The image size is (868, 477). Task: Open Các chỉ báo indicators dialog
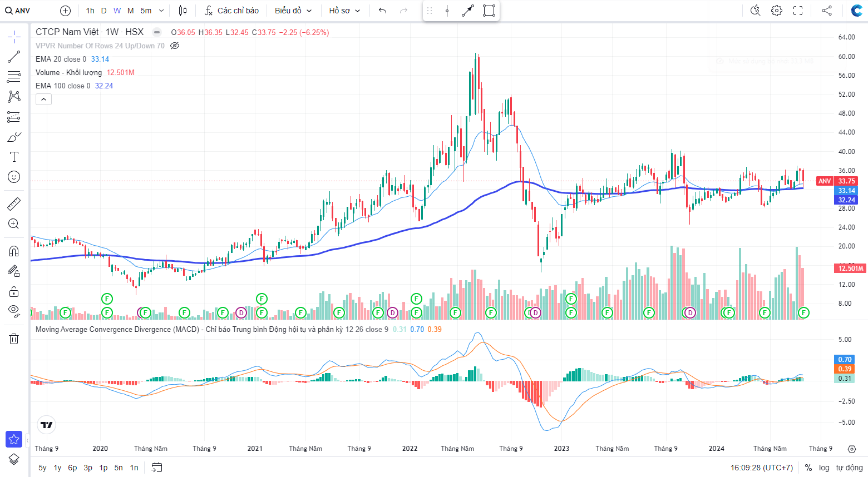231,11
